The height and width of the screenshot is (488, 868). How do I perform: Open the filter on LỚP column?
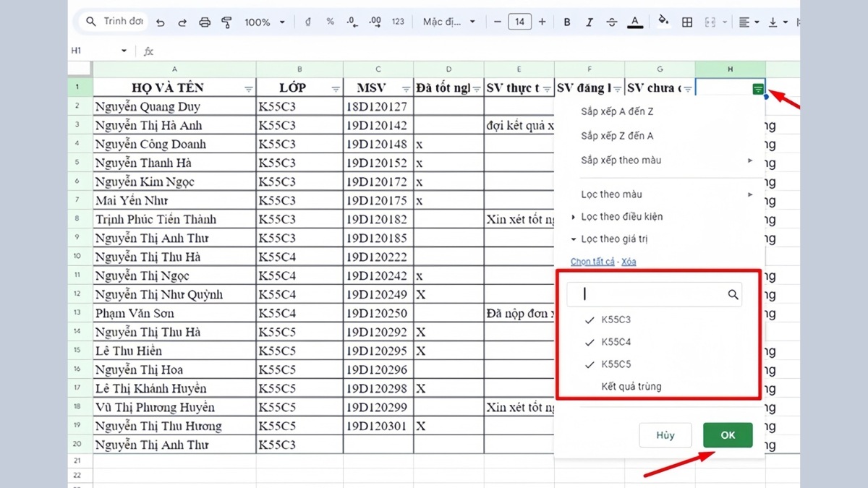tap(336, 88)
